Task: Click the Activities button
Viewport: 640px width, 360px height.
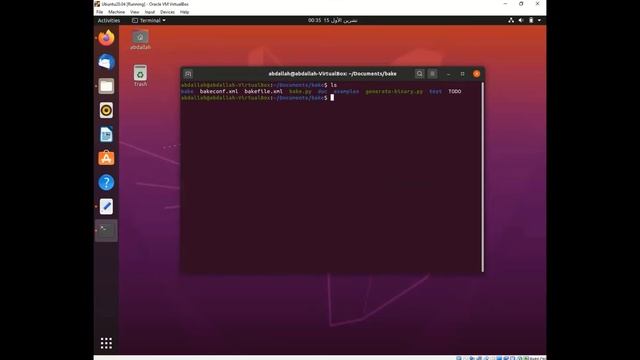Action: pos(109,20)
